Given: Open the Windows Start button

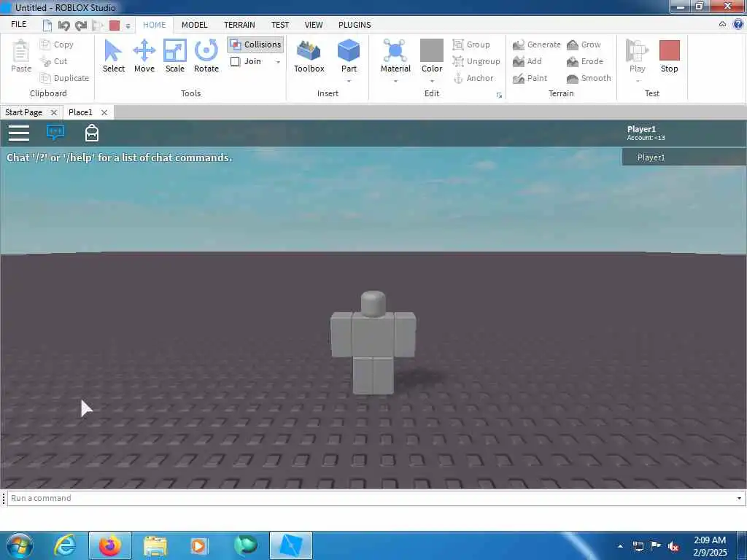Looking at the screenshot, I should pos(19,545).
